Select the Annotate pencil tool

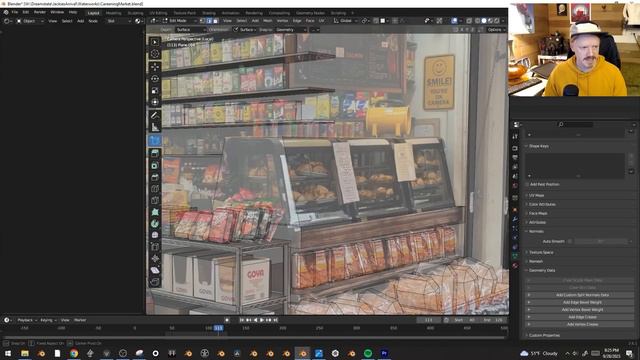point(155,116)
